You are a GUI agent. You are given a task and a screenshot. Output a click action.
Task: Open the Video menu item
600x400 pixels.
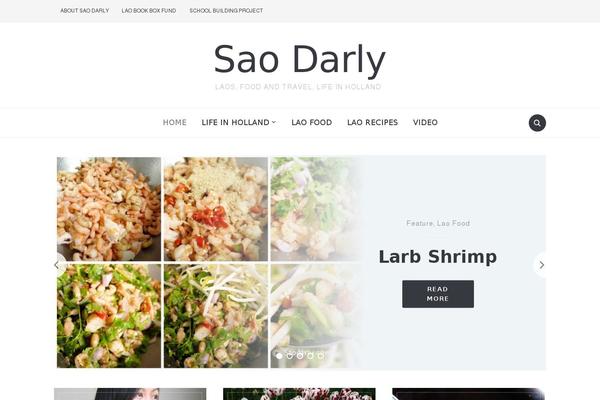[x=425, y=122]
